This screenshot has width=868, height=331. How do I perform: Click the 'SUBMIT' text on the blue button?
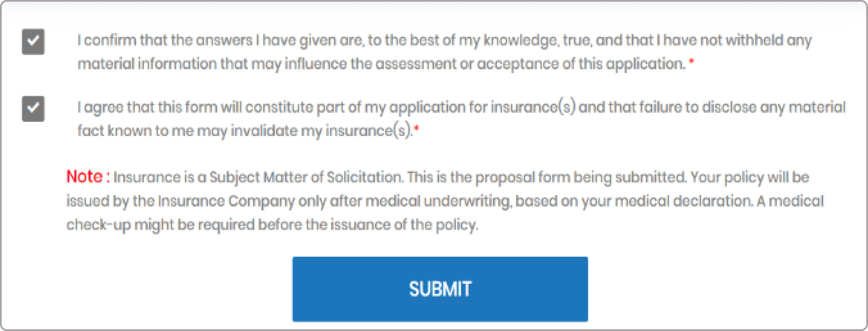pos(440,289)
